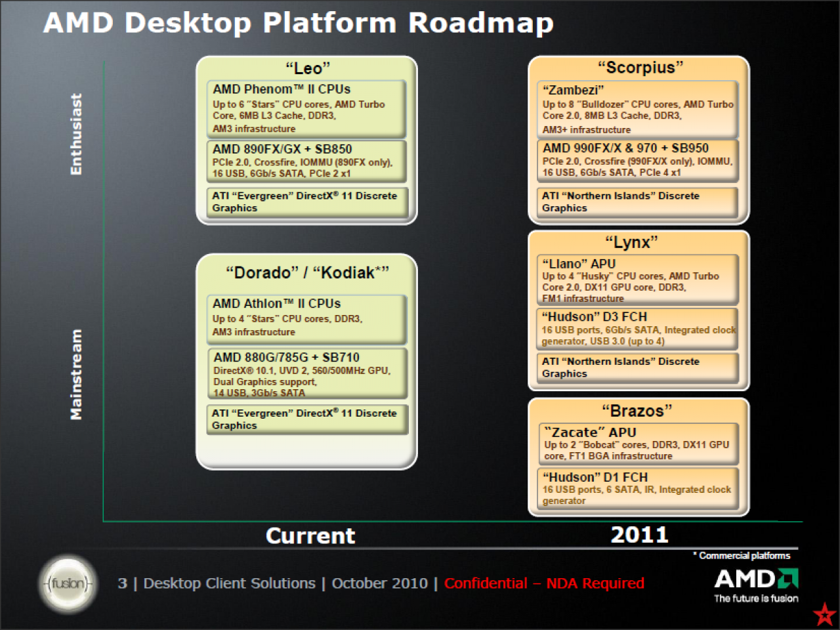The height and width of the screenshot is (630, 840).
Task: Click the AMD 890FX/GX + SB850 box
Action: point(306,161)
